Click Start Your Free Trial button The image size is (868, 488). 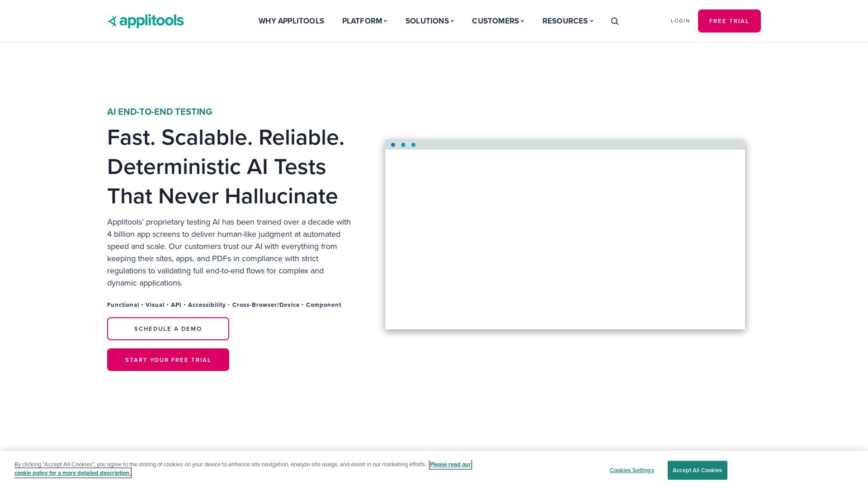click(x=168, y=360)
